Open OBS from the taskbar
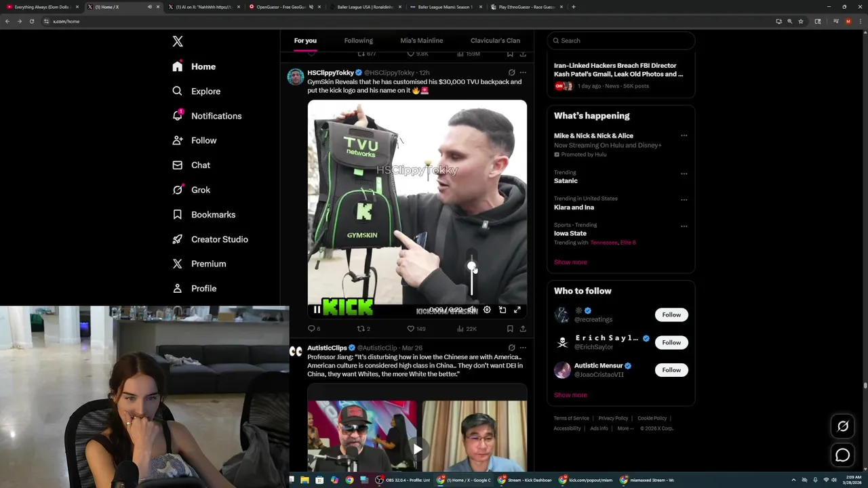 403,480
